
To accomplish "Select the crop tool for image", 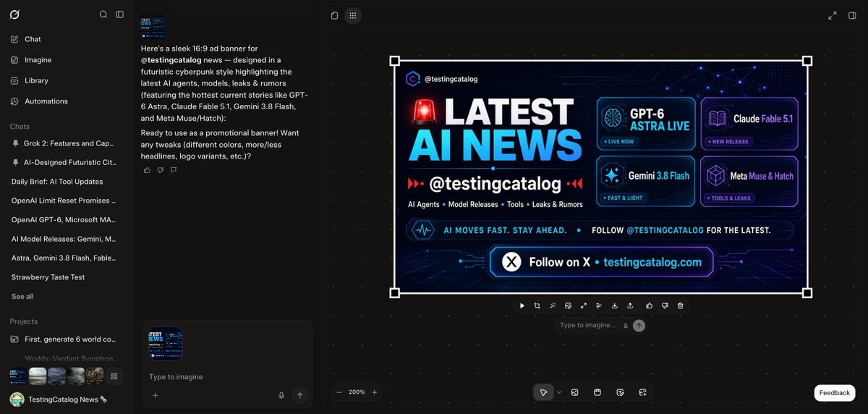I will (537, 305).
